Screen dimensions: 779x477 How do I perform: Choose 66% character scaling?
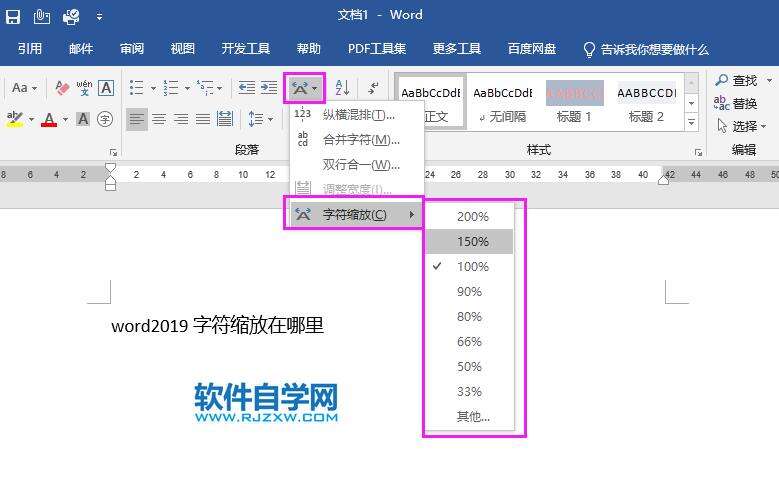pos(469,342)
